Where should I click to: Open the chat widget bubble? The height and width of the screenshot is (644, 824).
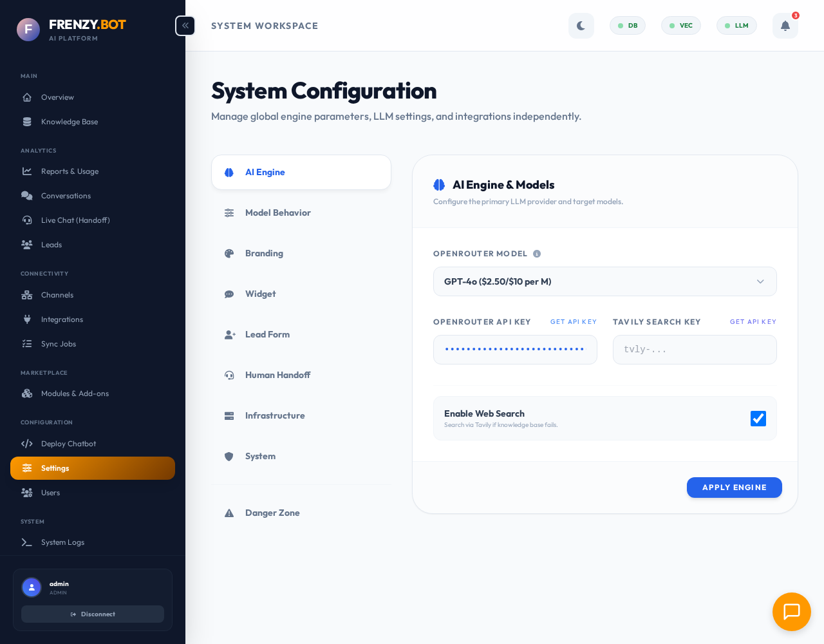[791, 612]
